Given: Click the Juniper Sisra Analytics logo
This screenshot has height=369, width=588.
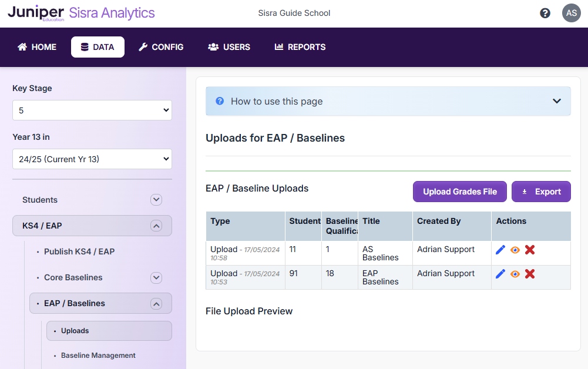Looking at the screenshot, I should tap(81, 13).
